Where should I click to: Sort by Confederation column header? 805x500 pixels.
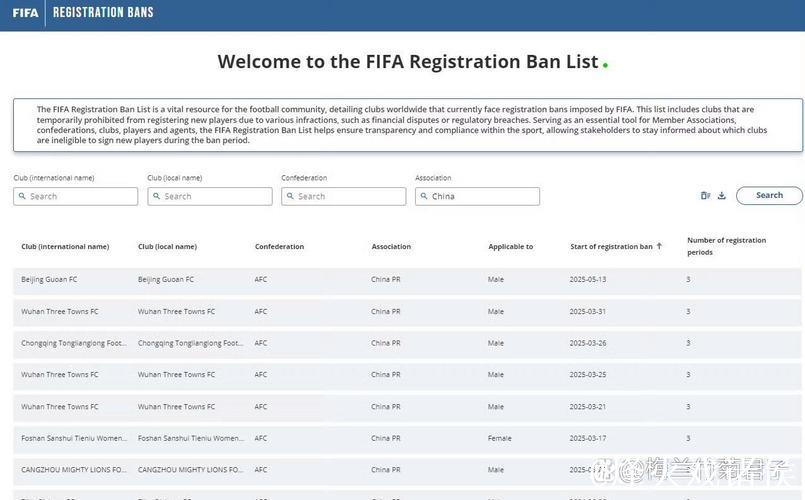click(x=279, y=247)
